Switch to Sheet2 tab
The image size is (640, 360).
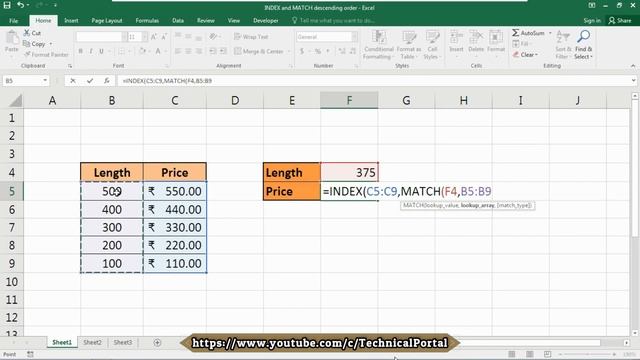tap(92, 342)
